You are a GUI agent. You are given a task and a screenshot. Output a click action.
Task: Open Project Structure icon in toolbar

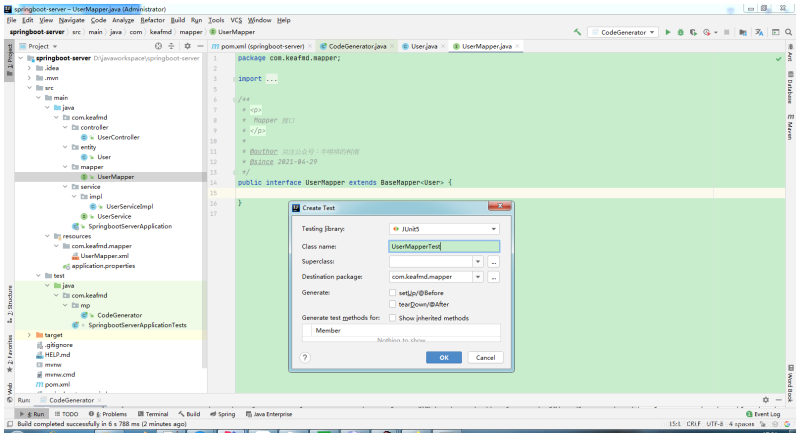point(743,32)
